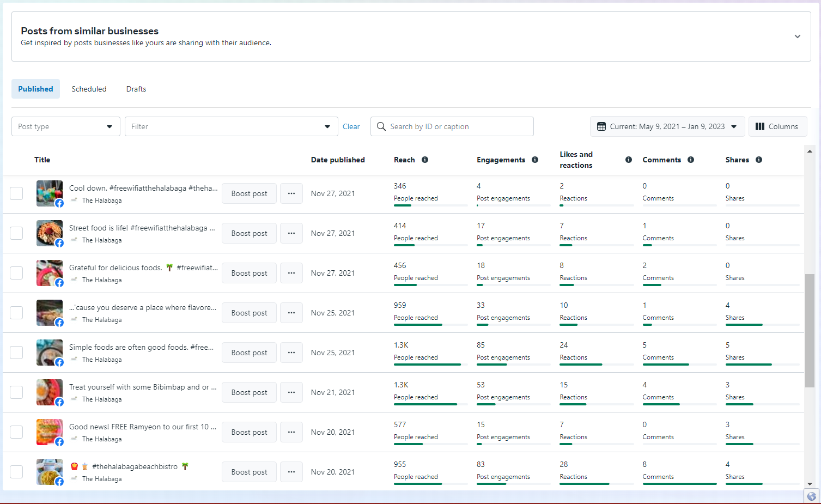Click the Likes and reactions info icon
The height and width of the screenshot is (504, 821).
coord(629,160)
